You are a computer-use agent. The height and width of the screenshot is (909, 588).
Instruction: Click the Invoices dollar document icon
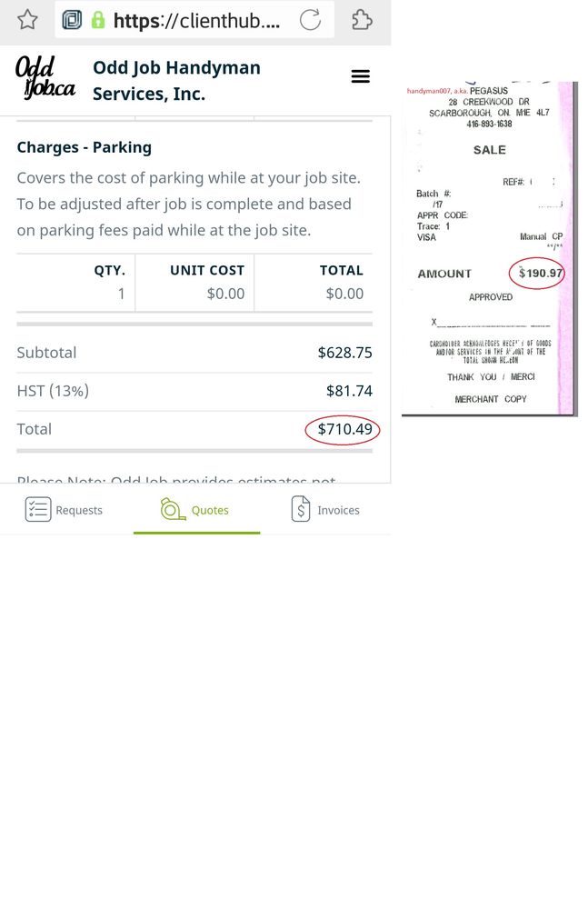click(301, 510)
